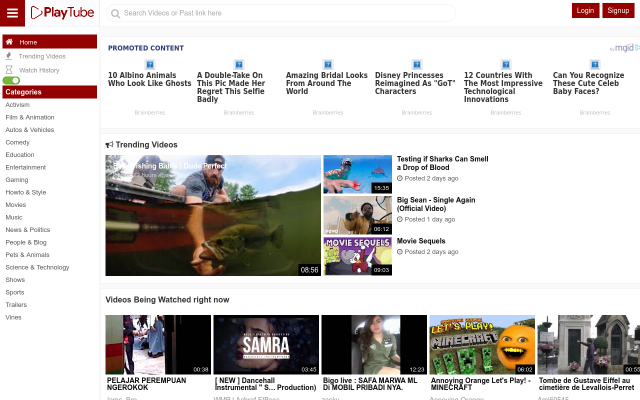This screenshot has width=640, height=400.
Task: Click image placeholder above Amazing Bridal Looks
Action: pyautogui.click(x=328, y=64)
